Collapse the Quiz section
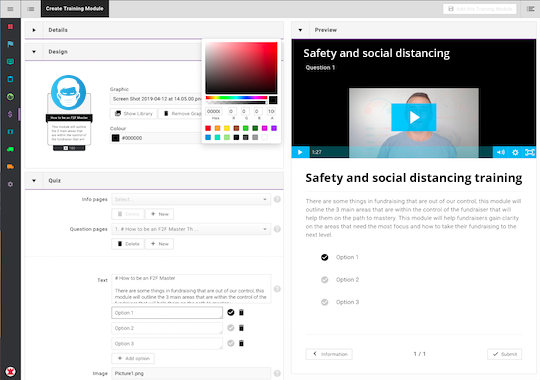 coord(34,181)
